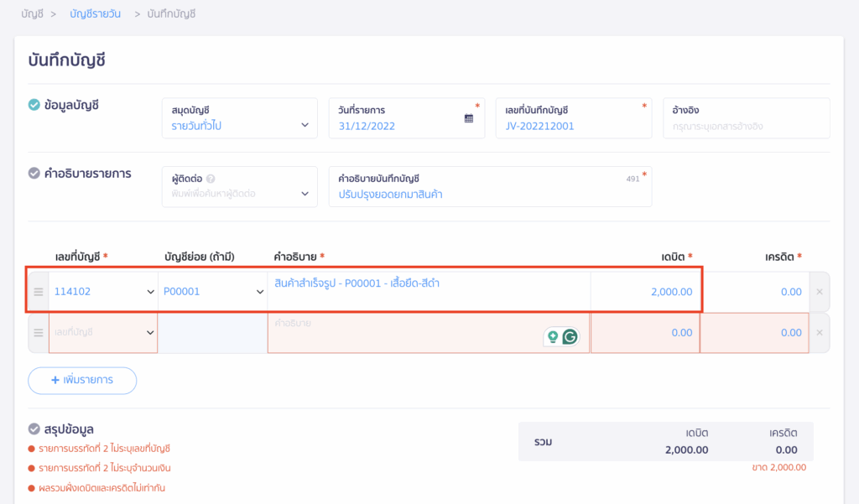Click the help icon beside ผู้ติดต่อ

[x=211, y=179]
